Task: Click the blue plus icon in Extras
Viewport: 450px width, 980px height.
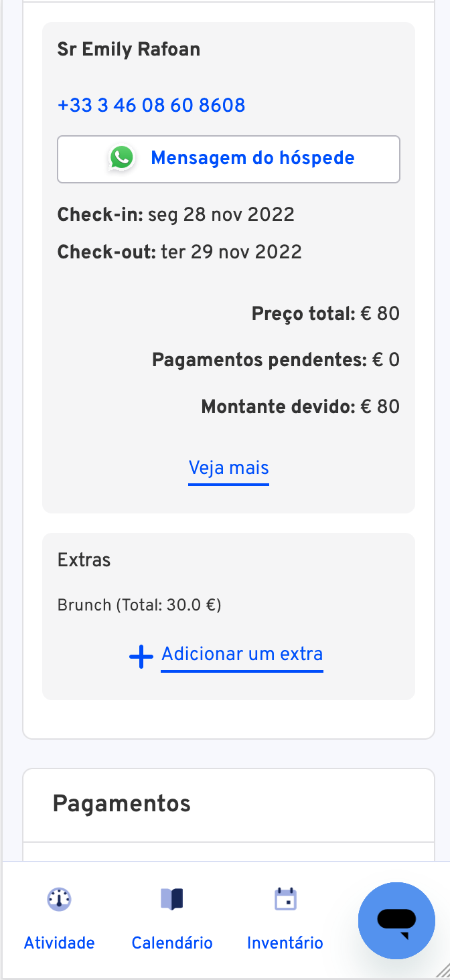Action: pyautogui.click(x=141, y=657)
